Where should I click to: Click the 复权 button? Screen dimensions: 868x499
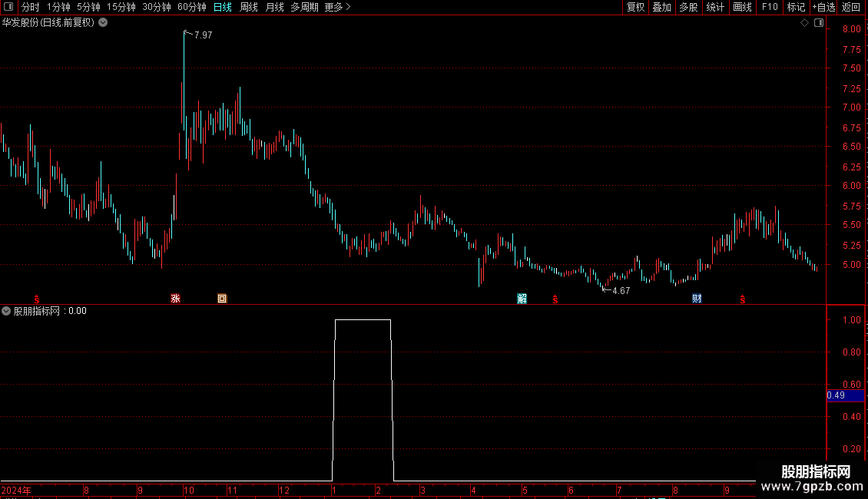point(635,7)
